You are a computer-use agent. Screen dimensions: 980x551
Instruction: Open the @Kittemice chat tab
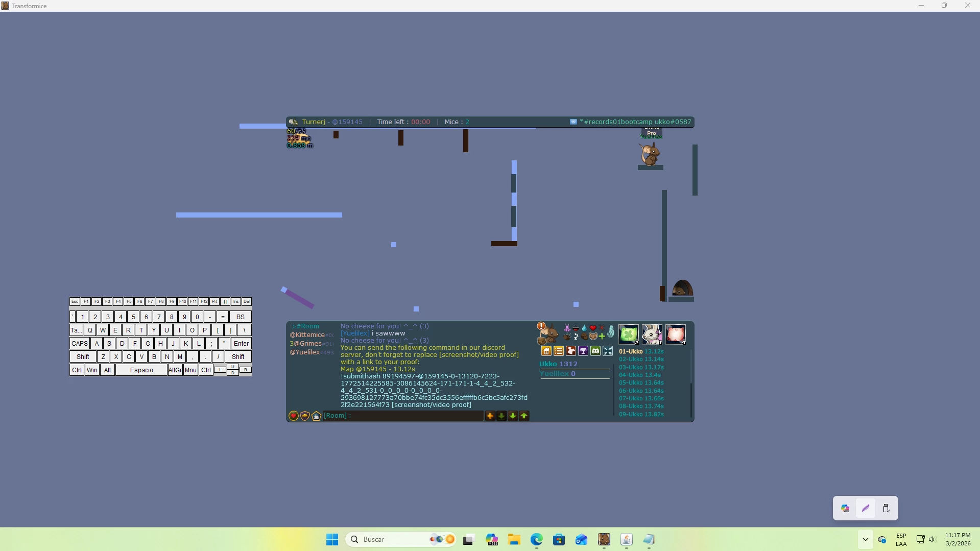tap(312, 335)
